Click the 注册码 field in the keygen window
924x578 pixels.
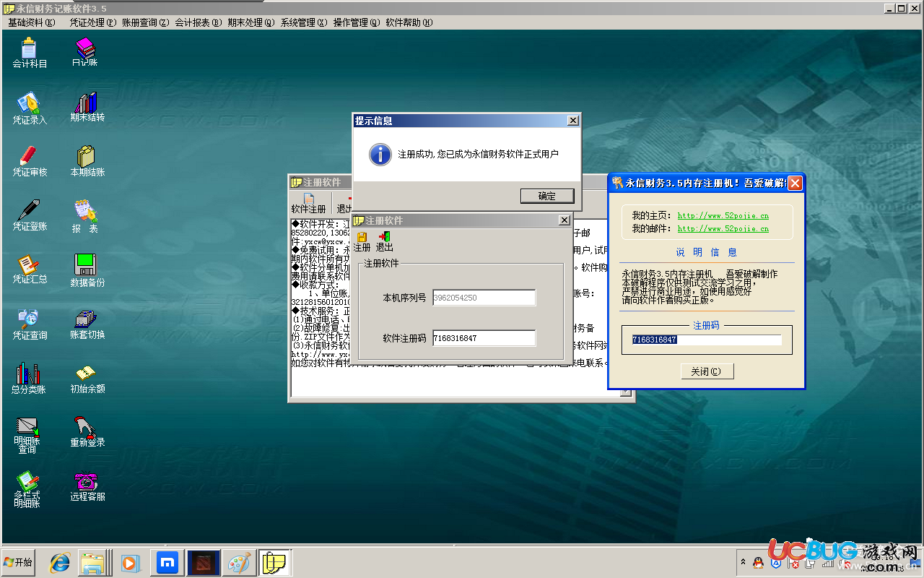point(707,340)
